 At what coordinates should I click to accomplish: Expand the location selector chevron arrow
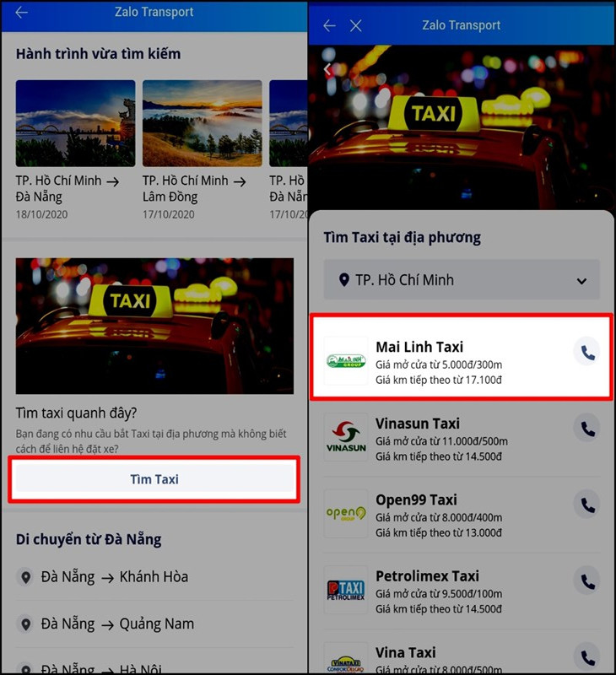(x=581, y=281)
